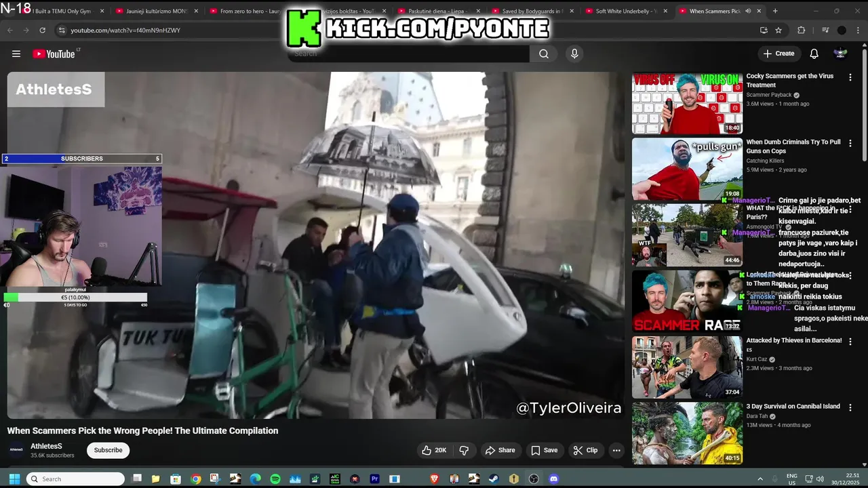Open Spotify from the taskbar
868x488 pixels.
tap(275, 479)
